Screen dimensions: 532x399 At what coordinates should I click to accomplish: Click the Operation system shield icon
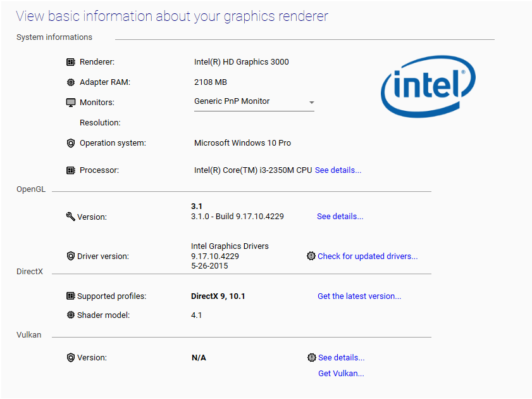coord(71,143)
